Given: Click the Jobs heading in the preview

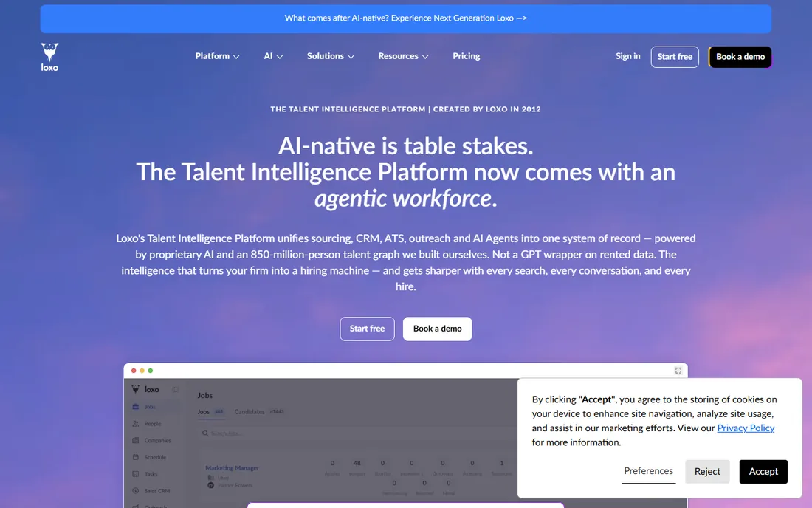Looking at the screenshot, I should coord(205,395).
